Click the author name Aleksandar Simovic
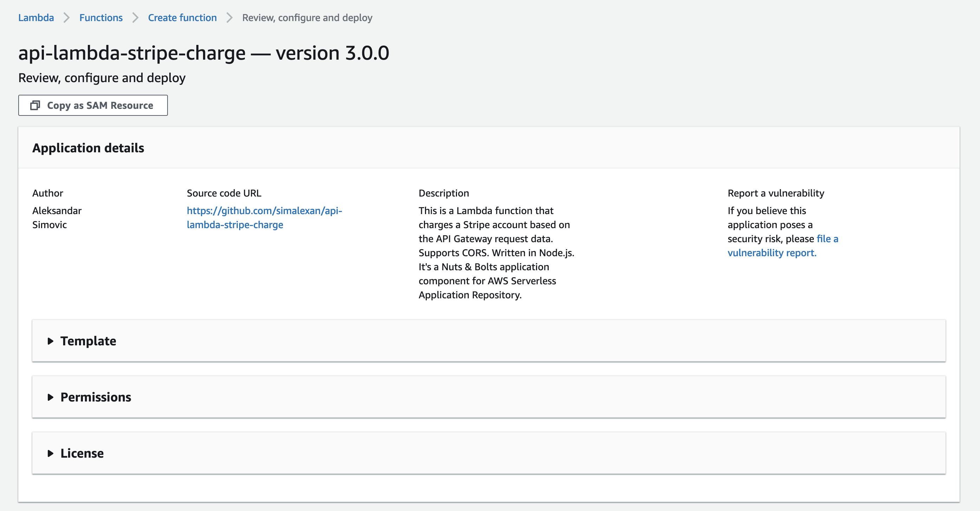The width and height of the screenshot is (980, 511). point(57,218)
